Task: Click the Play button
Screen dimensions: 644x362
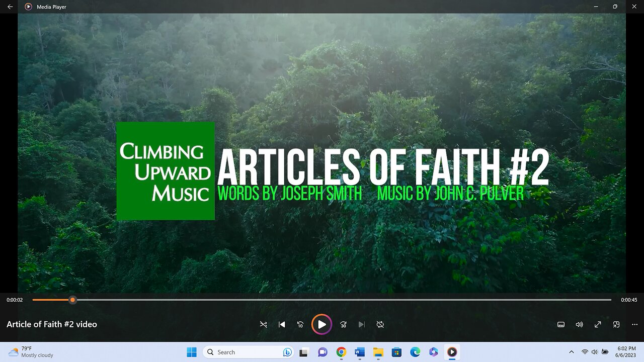Action: coord(321,324)
